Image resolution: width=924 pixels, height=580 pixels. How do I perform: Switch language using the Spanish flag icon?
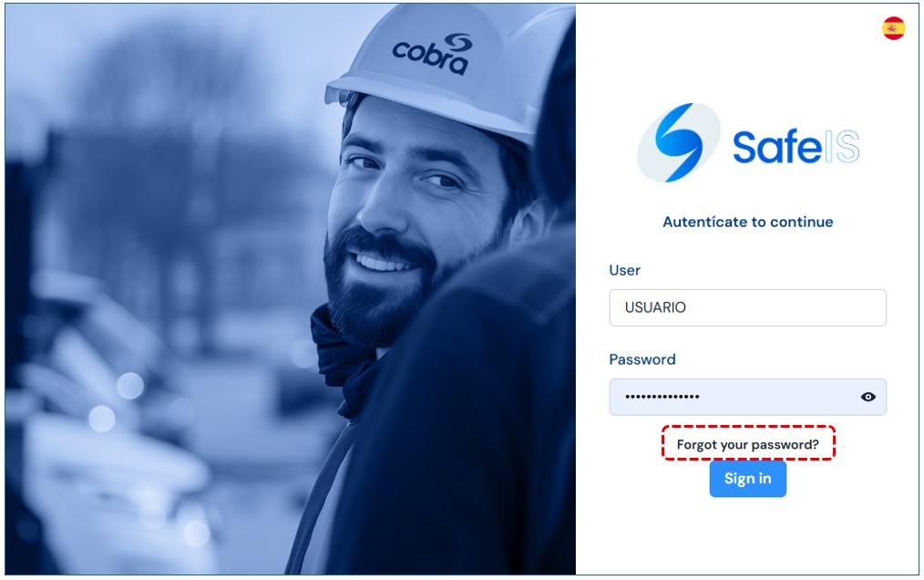coord(893,28)
